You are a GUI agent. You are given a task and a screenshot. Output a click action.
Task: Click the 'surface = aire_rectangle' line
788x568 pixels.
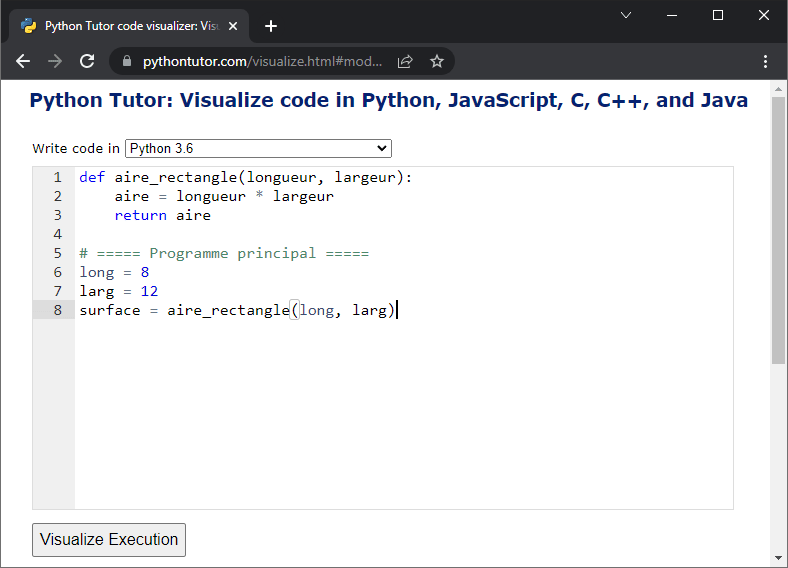click(237, 310)
